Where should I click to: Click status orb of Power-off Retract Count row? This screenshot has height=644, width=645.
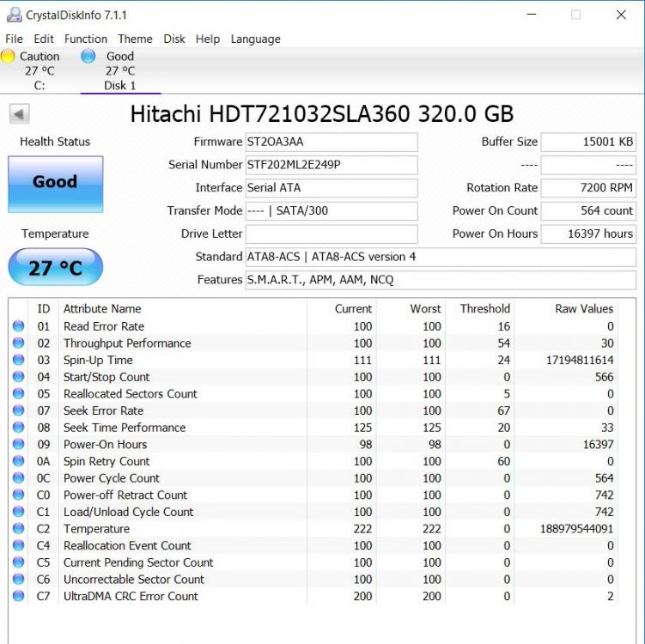click(x=19, y=495)
